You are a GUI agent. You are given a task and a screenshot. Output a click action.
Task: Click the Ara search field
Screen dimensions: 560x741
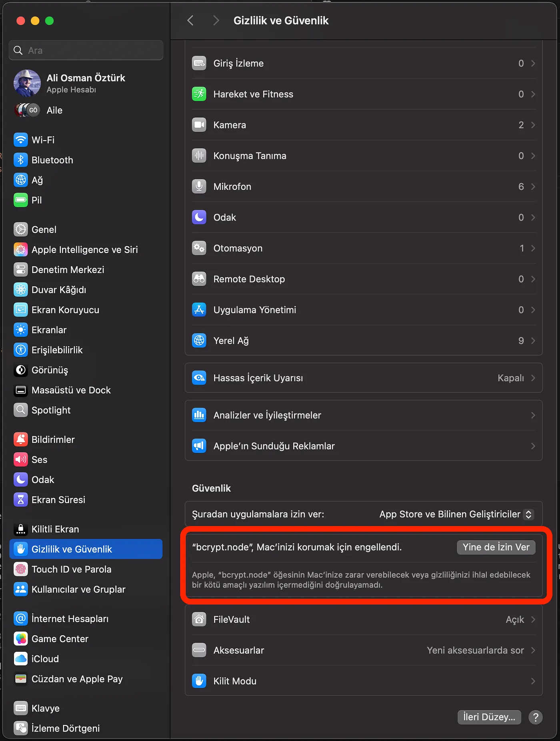tap(86, 50)
